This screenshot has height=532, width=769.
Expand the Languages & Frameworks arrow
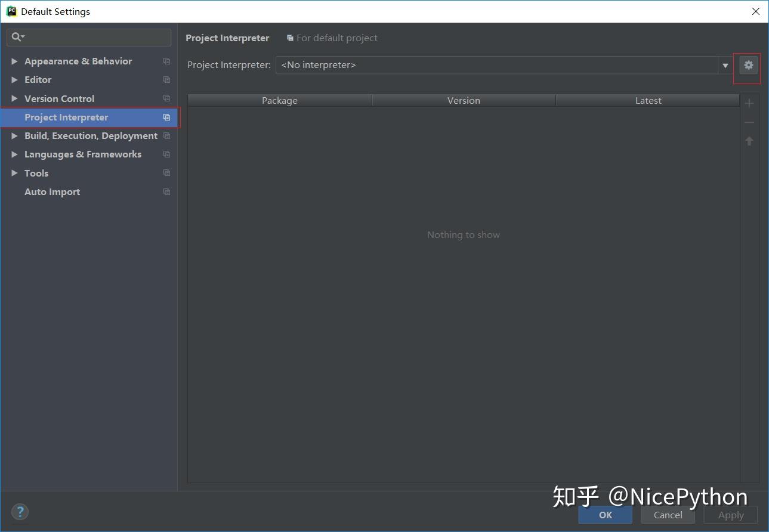coord(14,154)
